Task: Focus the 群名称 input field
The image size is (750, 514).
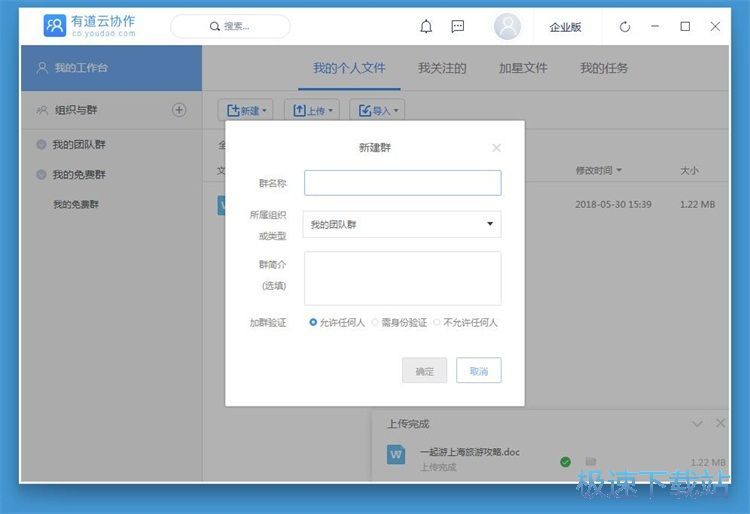Action: (403, 183)
